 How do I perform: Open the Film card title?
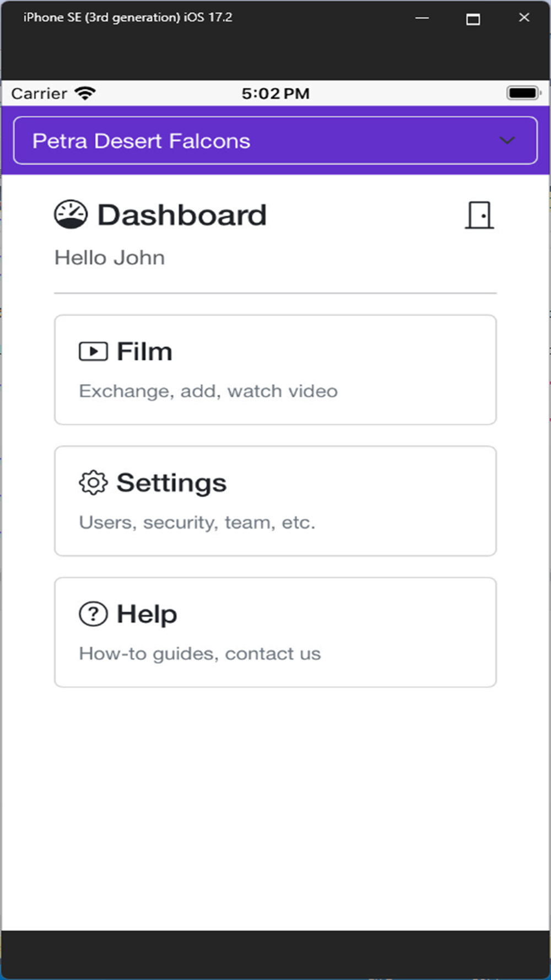tap(144, 352)
